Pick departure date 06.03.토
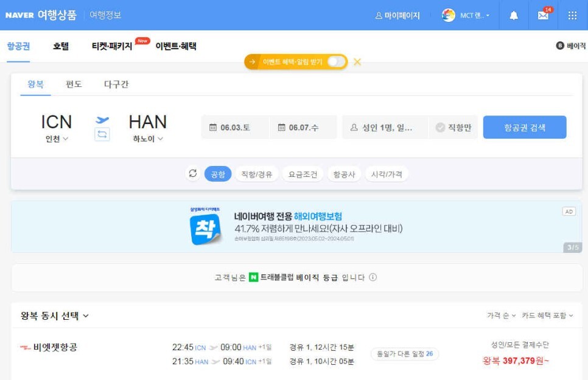 click(235, 128)
